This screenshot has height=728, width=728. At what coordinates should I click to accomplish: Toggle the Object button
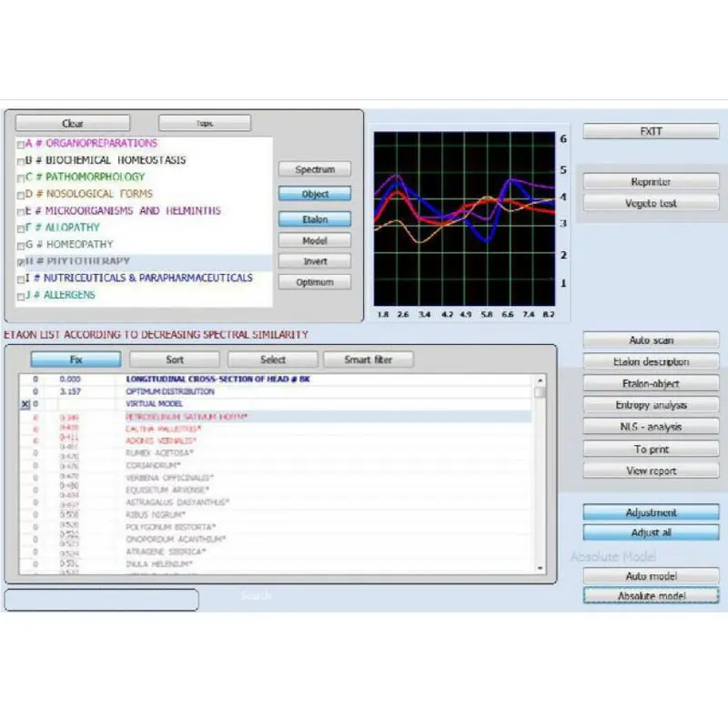coord(315,194)
